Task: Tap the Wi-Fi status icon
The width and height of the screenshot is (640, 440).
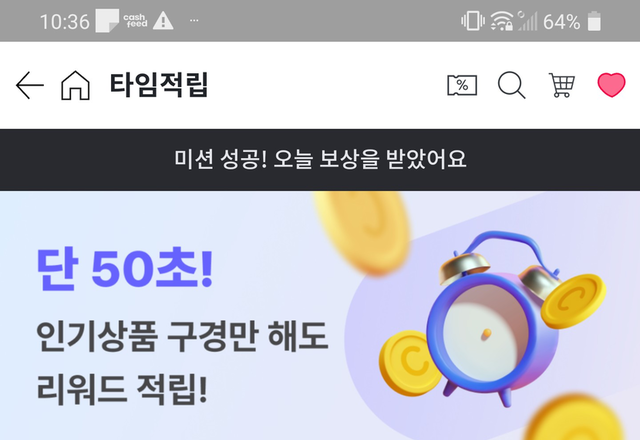Action: click(502, 21)
